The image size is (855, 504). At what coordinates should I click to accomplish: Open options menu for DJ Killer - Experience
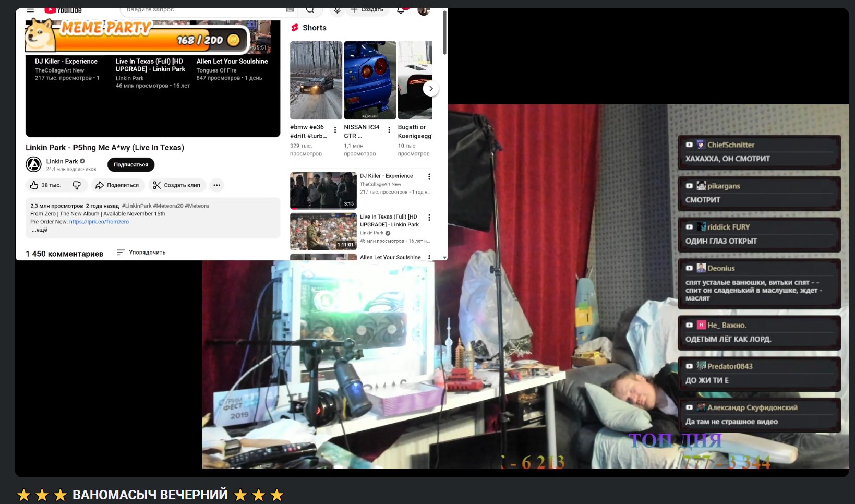tap(429, 177)
